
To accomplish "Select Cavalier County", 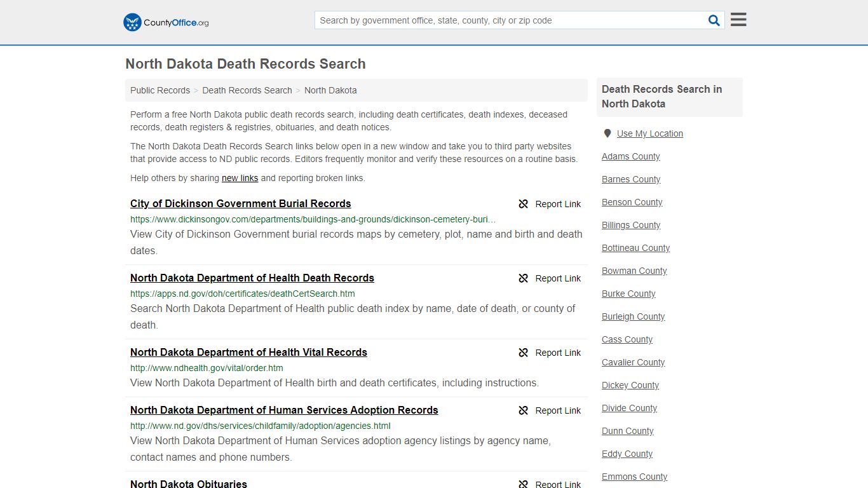I will [634, 362].
